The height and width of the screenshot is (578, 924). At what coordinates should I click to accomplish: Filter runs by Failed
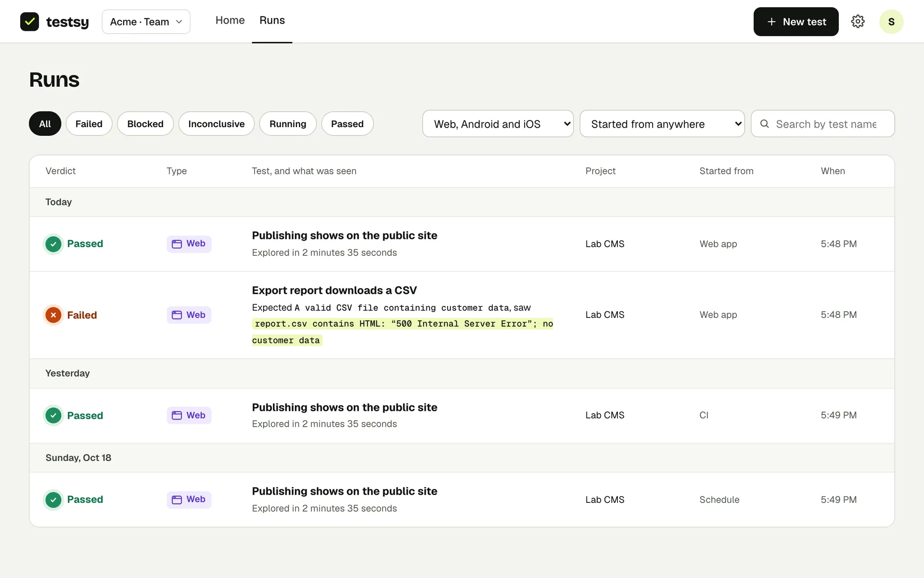click(89, 124)
